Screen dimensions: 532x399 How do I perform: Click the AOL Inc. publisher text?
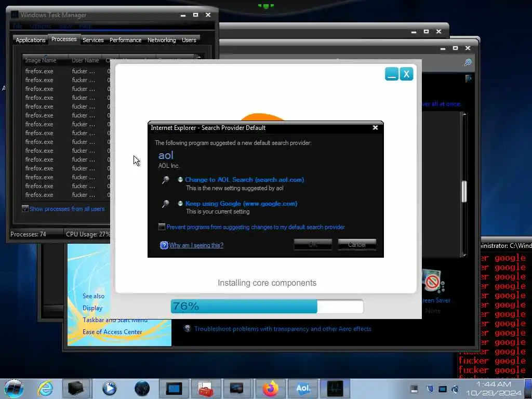tap(168, 166)
